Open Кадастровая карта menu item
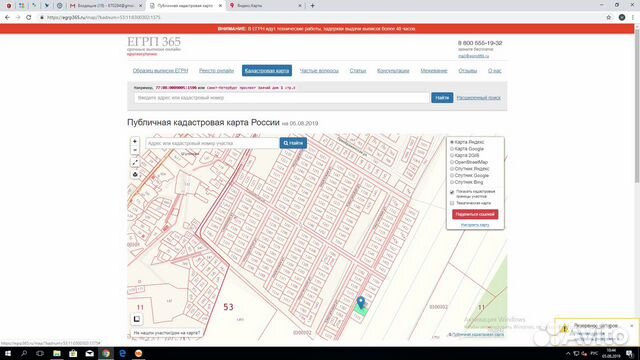Screen dimensions: 640x360 [x=267, y=71]
